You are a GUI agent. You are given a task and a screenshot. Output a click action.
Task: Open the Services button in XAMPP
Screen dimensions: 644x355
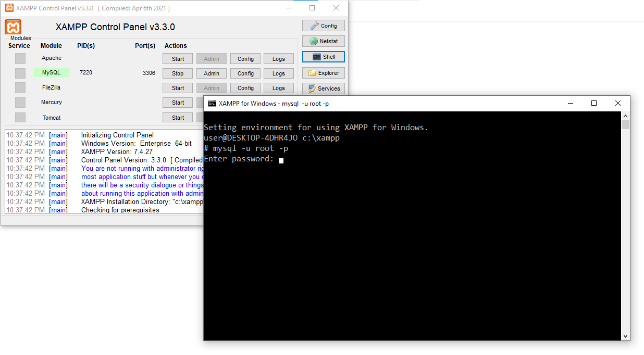323,88
